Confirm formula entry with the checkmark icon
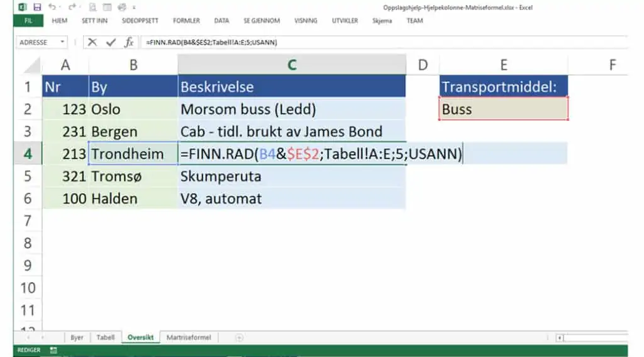 [111, 42]
